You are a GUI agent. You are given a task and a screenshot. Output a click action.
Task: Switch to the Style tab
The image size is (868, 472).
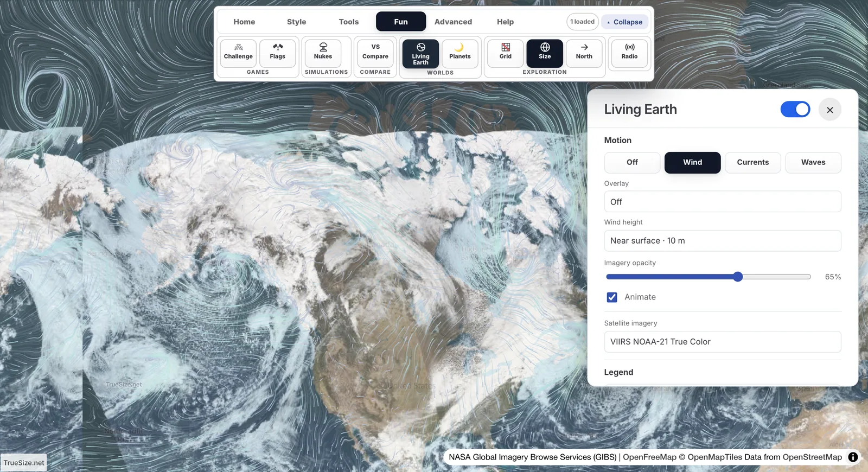tap(296, 22)
